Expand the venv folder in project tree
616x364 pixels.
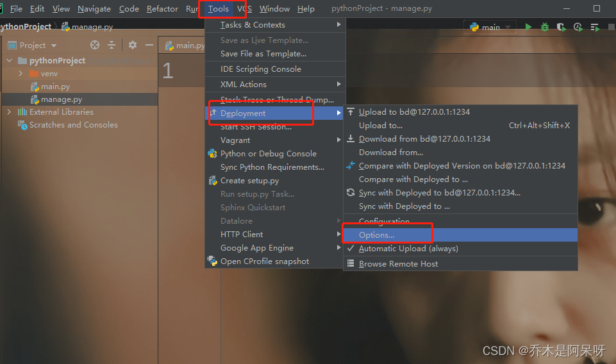pos(21,74)
